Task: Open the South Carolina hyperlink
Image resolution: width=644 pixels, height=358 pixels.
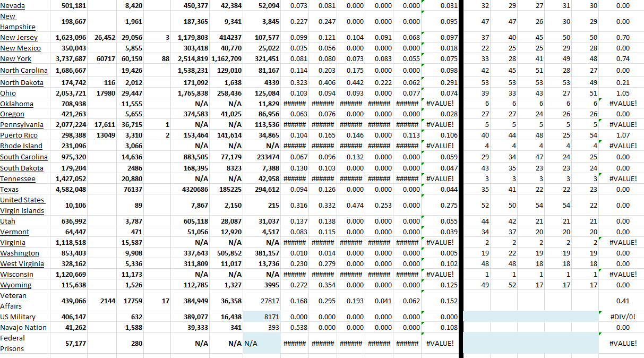Action: pos(23,157)
